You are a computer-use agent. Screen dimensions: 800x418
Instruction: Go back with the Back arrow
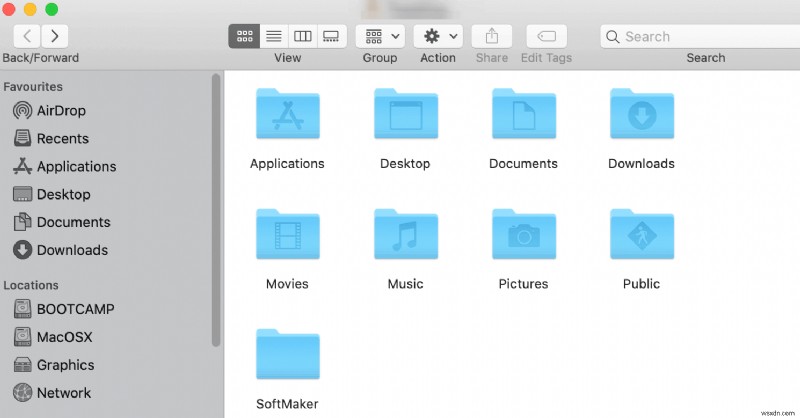click(x=28, y=36)
